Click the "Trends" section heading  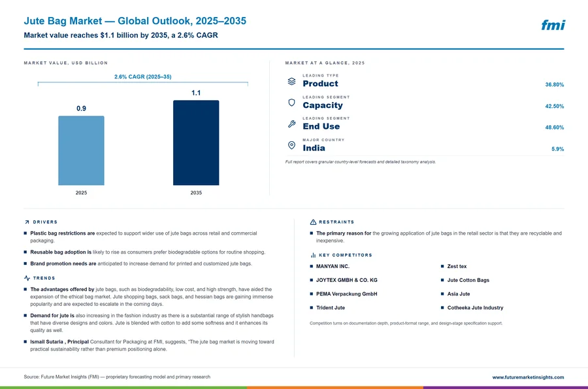coord(44,278)
